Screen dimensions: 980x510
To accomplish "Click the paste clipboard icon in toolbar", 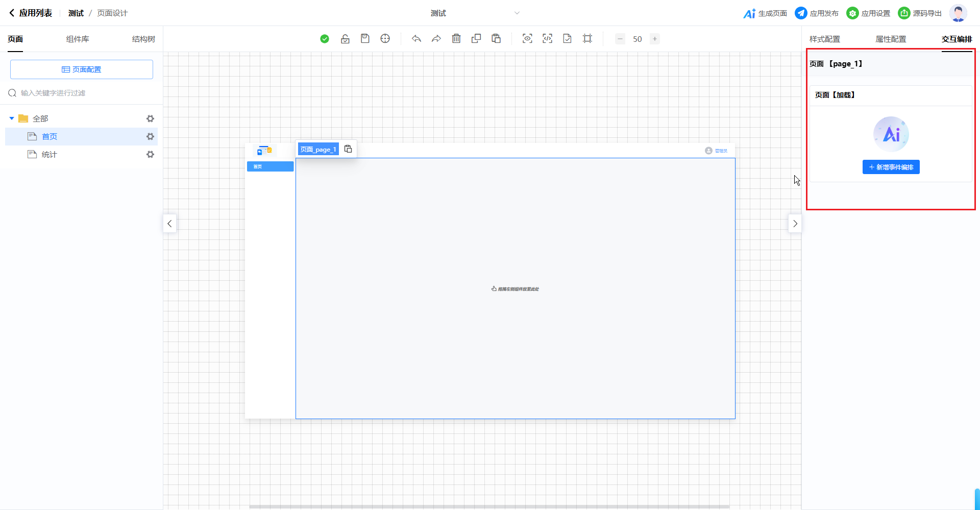I will [x=496, y=39].
